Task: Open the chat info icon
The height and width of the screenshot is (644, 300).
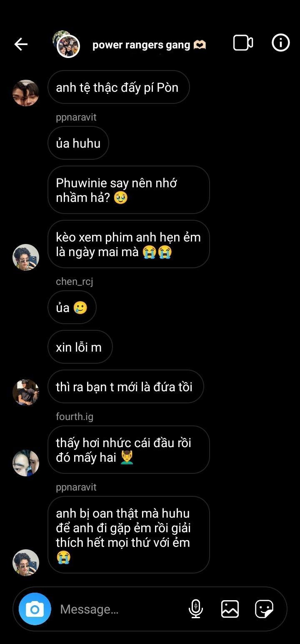Action: click(x=280, y=43)
